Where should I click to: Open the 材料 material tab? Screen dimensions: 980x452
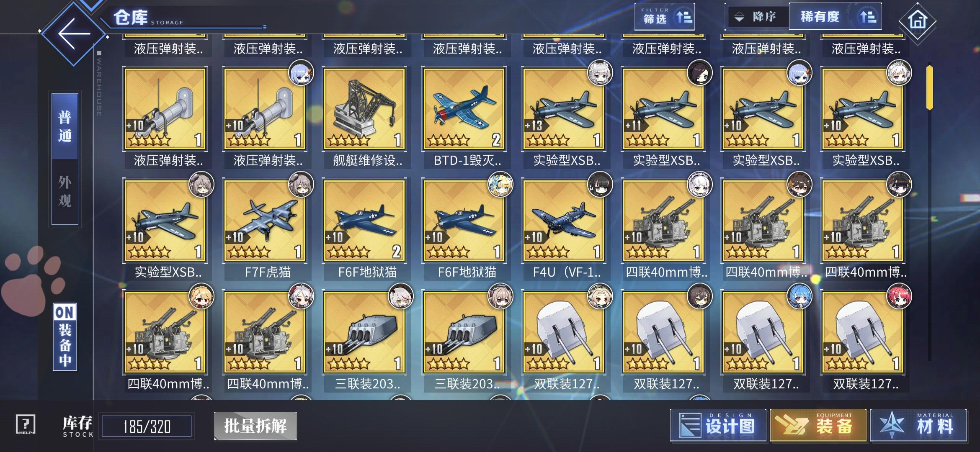[918, 426]
